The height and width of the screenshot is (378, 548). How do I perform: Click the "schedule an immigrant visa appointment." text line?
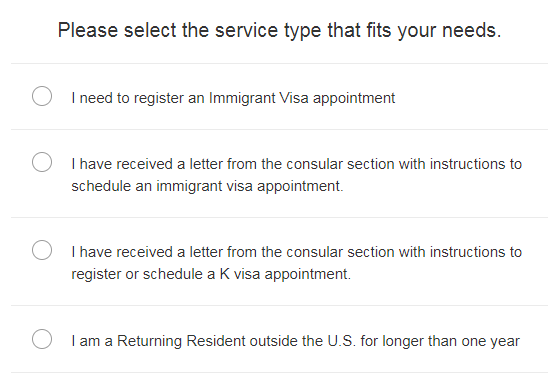[x=207, y=186]
